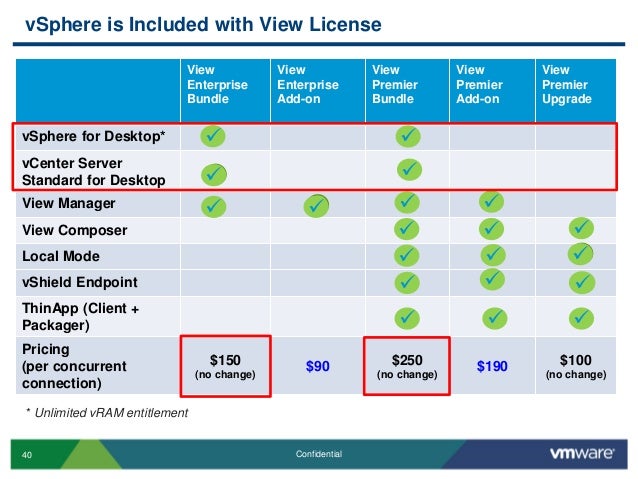Click vShield Endpoint checkmark under Premier Bundle
The image size is (638, 479).
pos(407,283)
